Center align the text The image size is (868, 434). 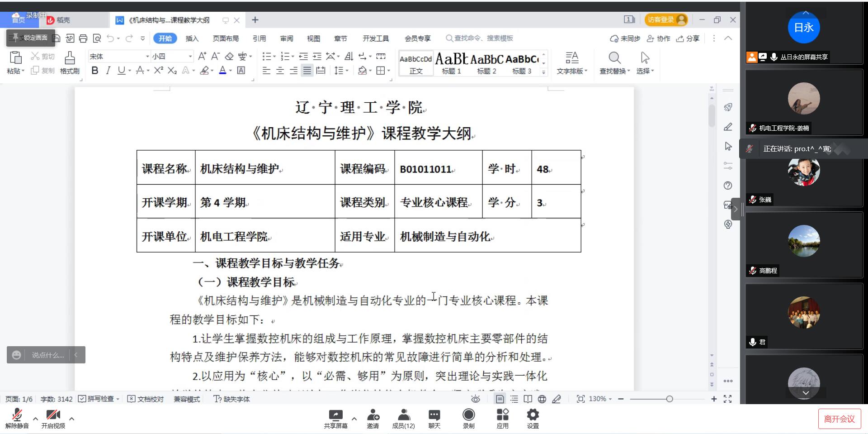tap(280, 70)
